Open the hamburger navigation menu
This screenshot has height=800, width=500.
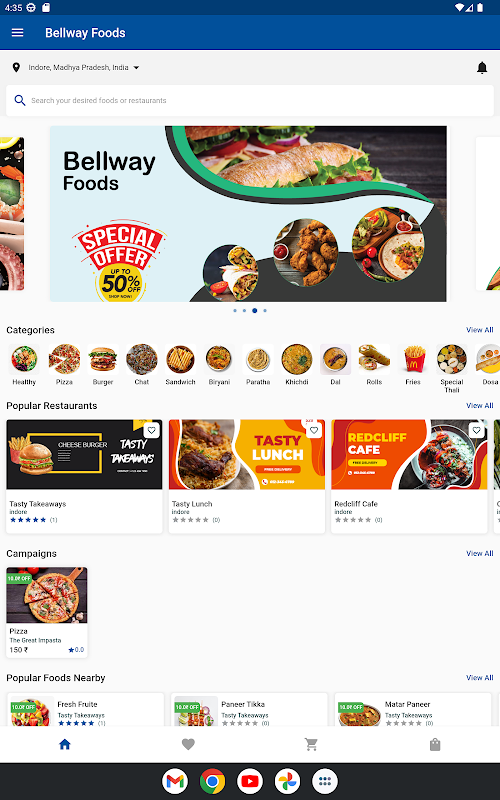[17, 33]
